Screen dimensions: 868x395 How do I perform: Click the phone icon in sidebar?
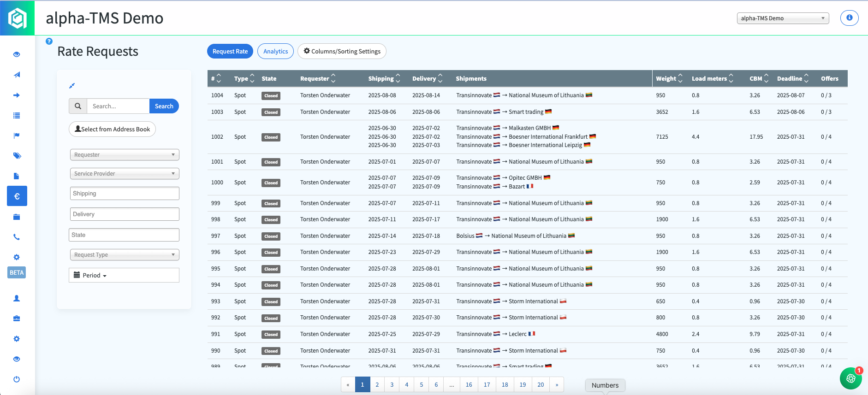pyautogui.click(x=17, y=237)
